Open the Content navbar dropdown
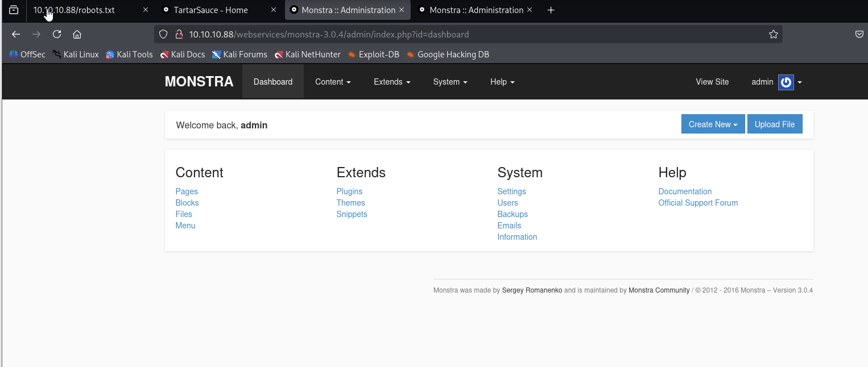868x367 pixels. pos(333,82)
